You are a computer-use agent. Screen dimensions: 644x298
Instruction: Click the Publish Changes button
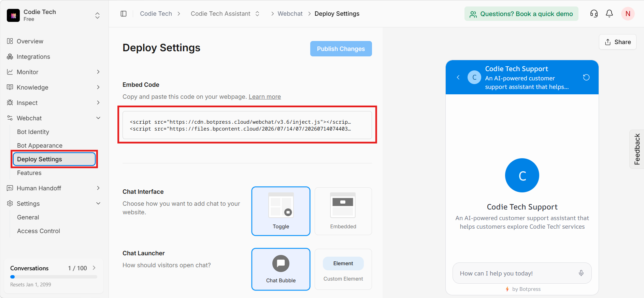pyautogui.click(x=341, y=49)
